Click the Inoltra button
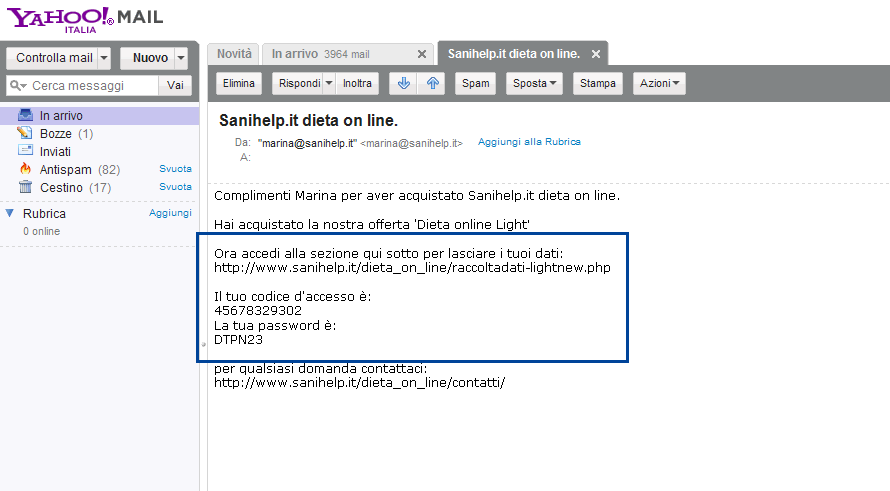This screenshot has height=491, width=890. pyautogui.click(x=357, y=83)
